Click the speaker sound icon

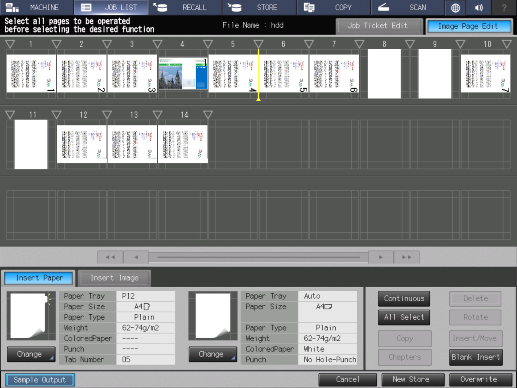coord(479,7)
